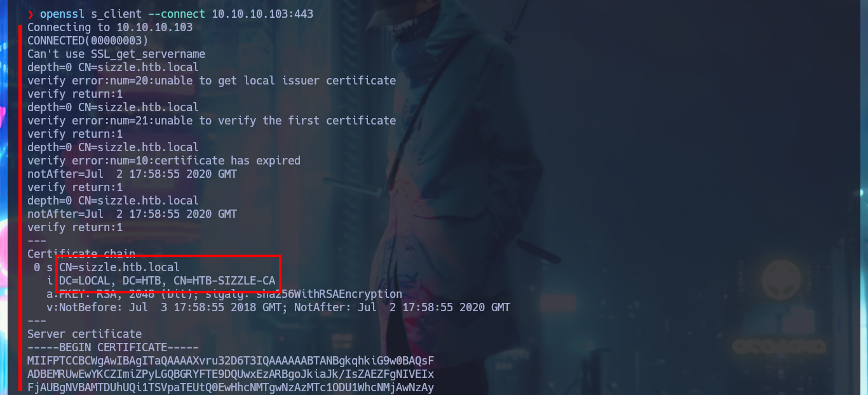Click the Server certificate heading

pyautogui.click(x=85, y=334)
